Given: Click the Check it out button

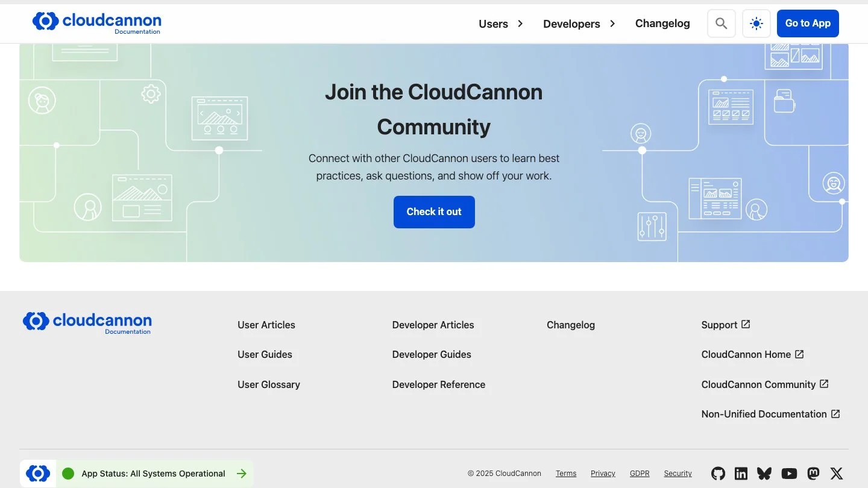Looking at the screenshot, I should [434, 212].
